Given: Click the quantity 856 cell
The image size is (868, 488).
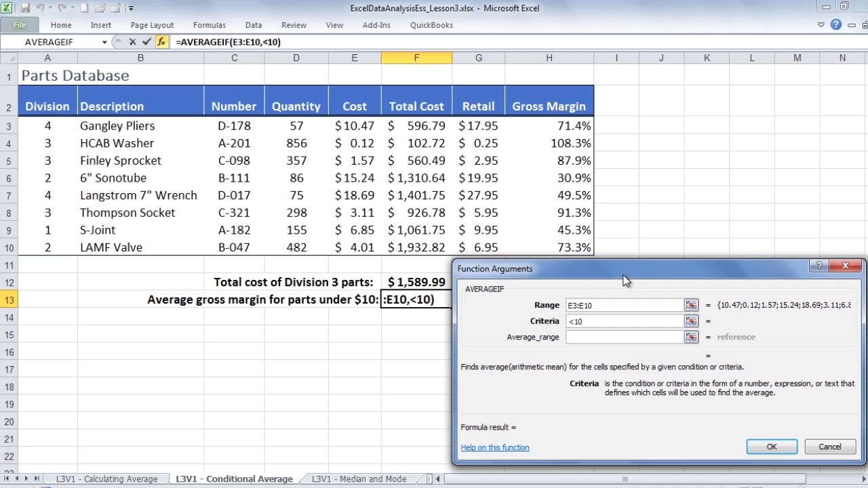Looking at the screenshot, I should pos(296,144).
